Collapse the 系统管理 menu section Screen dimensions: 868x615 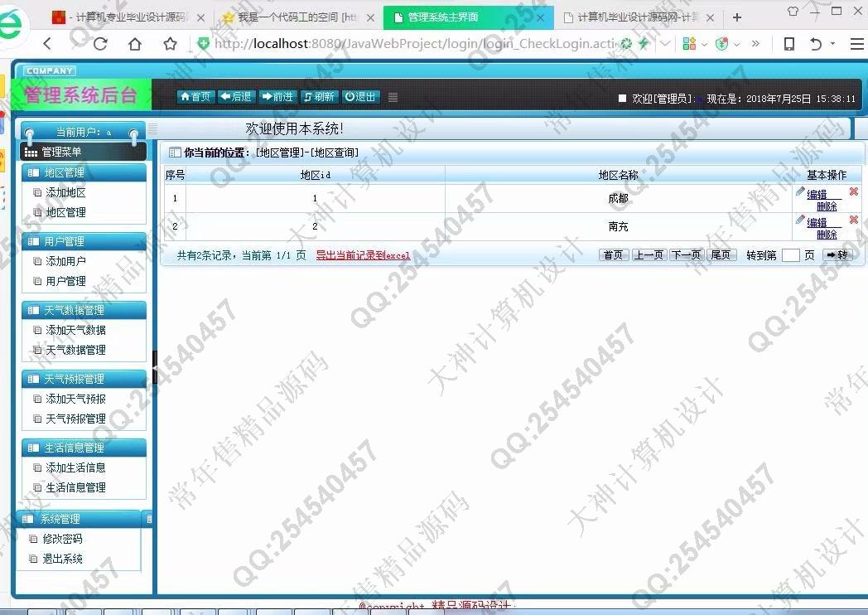point(80,519)
